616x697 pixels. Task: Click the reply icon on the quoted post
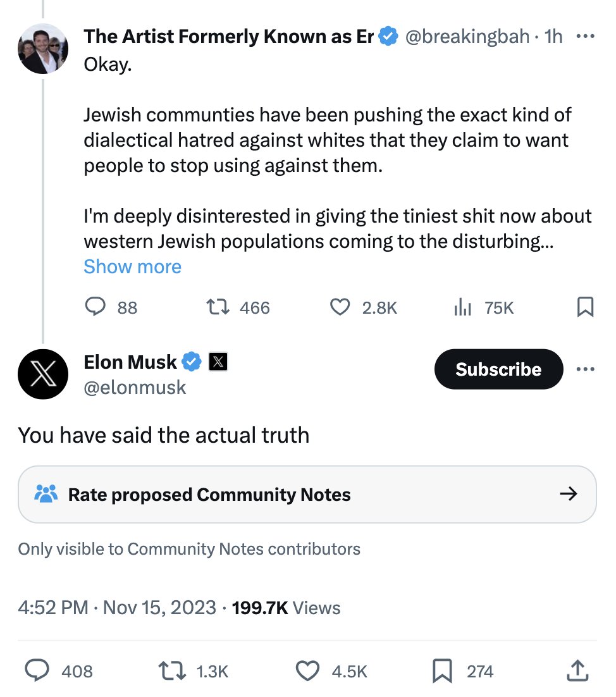pos(95,307)
